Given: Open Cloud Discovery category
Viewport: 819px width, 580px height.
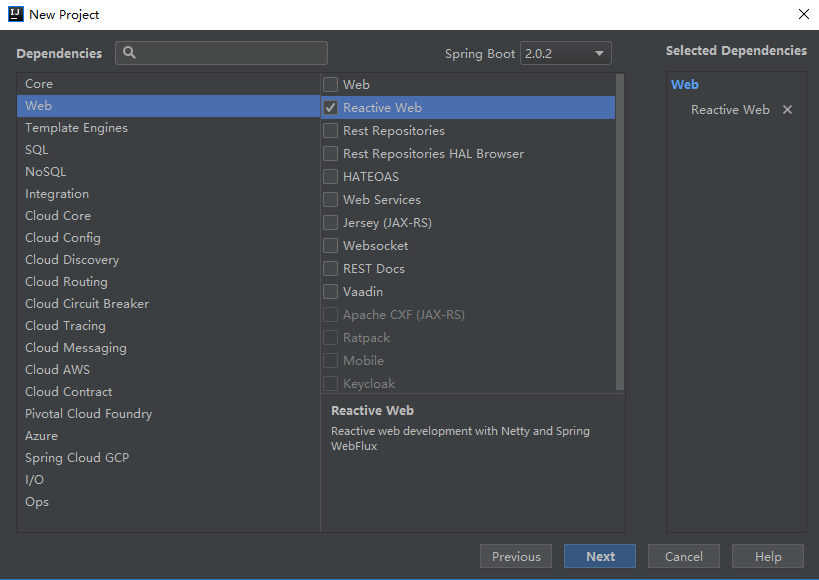Looking at the screenshot, I should 168,259.
